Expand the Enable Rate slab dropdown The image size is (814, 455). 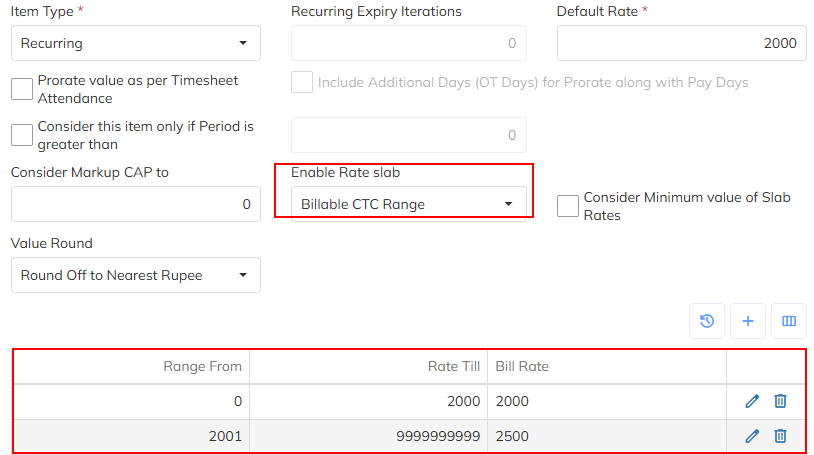click(408, 204)
